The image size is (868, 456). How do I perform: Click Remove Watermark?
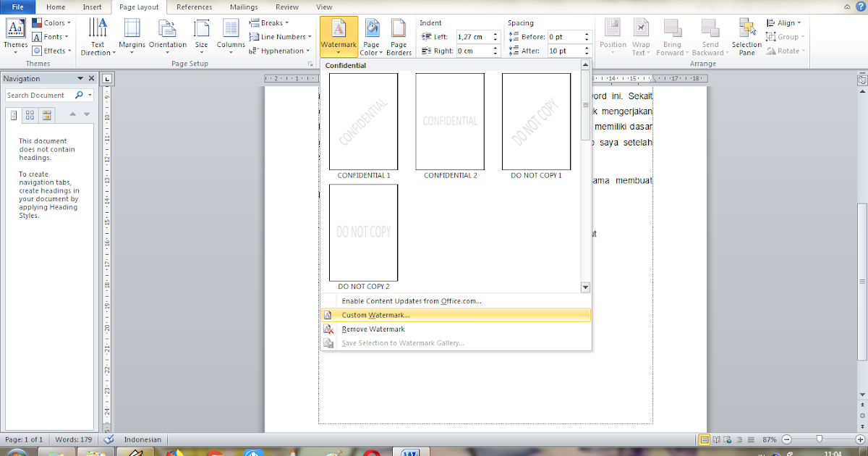(373, 329)
